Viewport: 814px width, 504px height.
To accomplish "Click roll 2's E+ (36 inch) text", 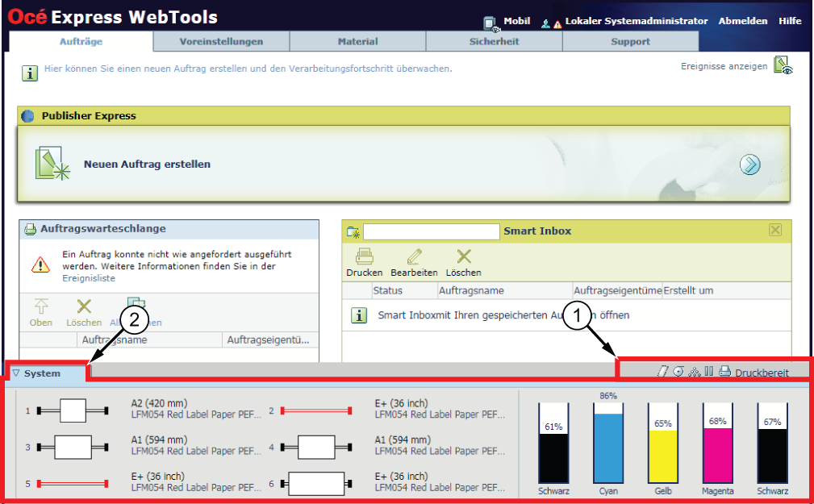I will click(x=401, y=403).
